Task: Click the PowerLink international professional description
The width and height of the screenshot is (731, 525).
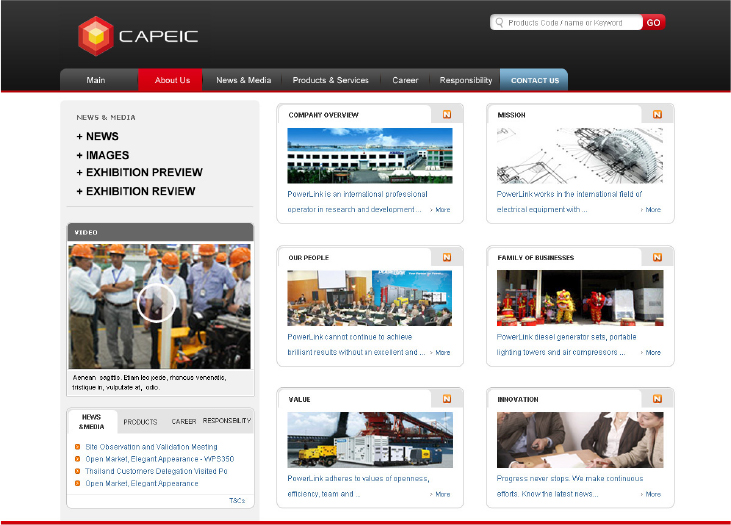Action: click(x=357, y=201)
